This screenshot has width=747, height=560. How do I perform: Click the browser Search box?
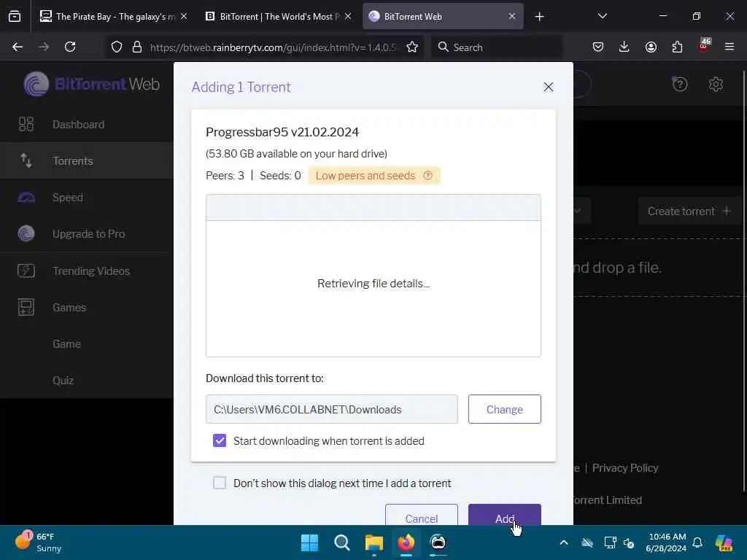[496, 47]
